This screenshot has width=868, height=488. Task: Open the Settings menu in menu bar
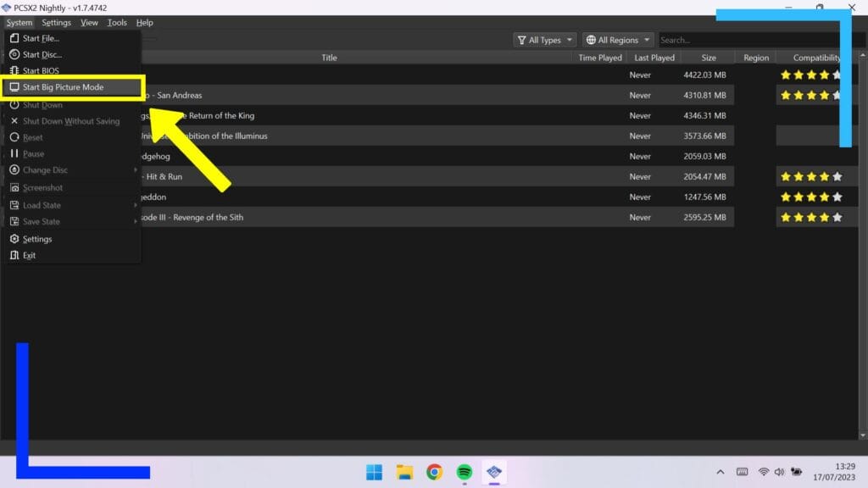pyautogui.click(x=56, y=23)
